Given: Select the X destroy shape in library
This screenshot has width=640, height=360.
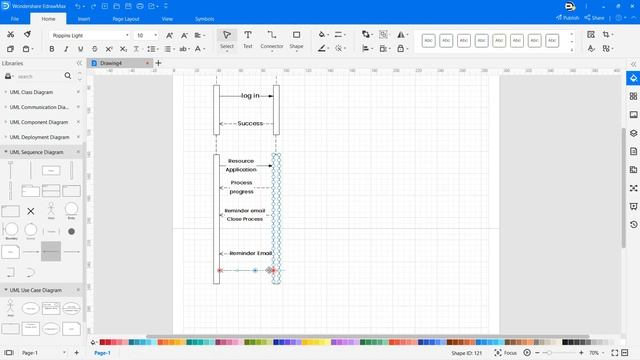Looking at the screenshot, I should coord(31,211).
